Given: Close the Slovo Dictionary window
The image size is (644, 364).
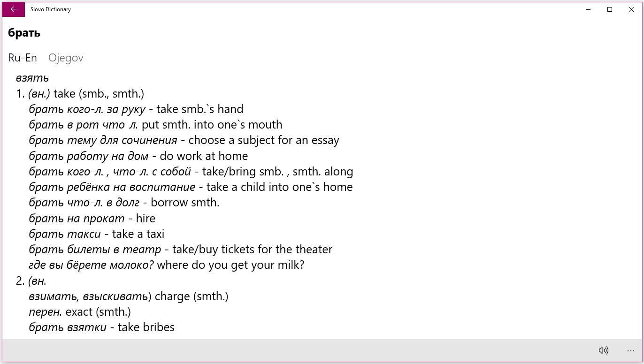Looking at the screenshot, I should point(631,9).
